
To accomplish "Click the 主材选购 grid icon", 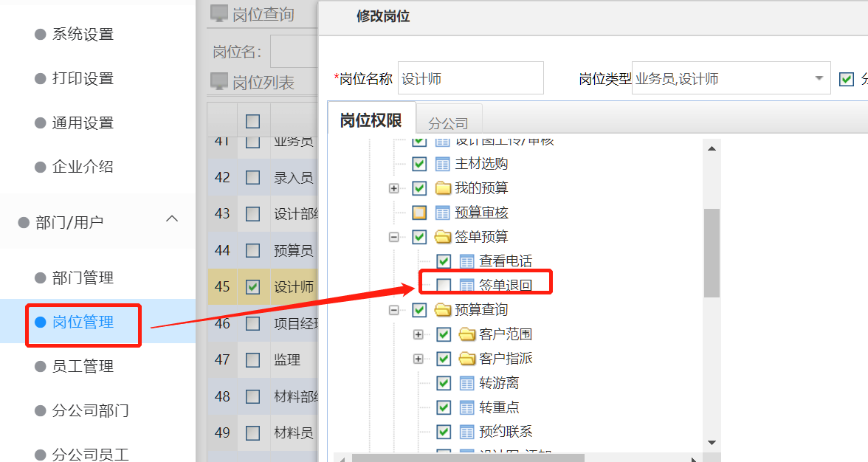I will pos(441,164).
